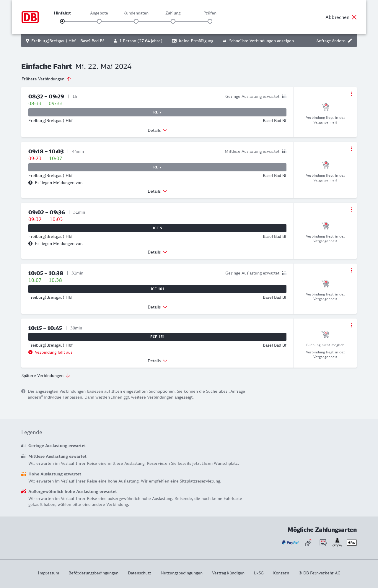The image size is (378, 588).
Task: Expand Details for the ICE 101 connection
Action: [x=157, y=307]
